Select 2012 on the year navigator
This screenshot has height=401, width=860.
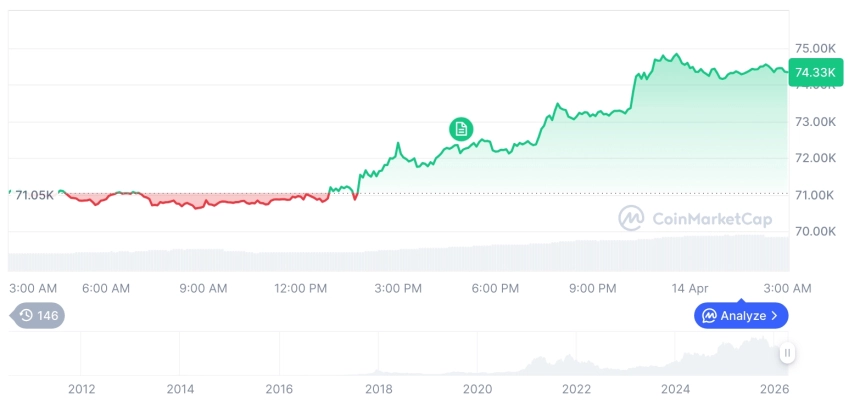[82, 389]
